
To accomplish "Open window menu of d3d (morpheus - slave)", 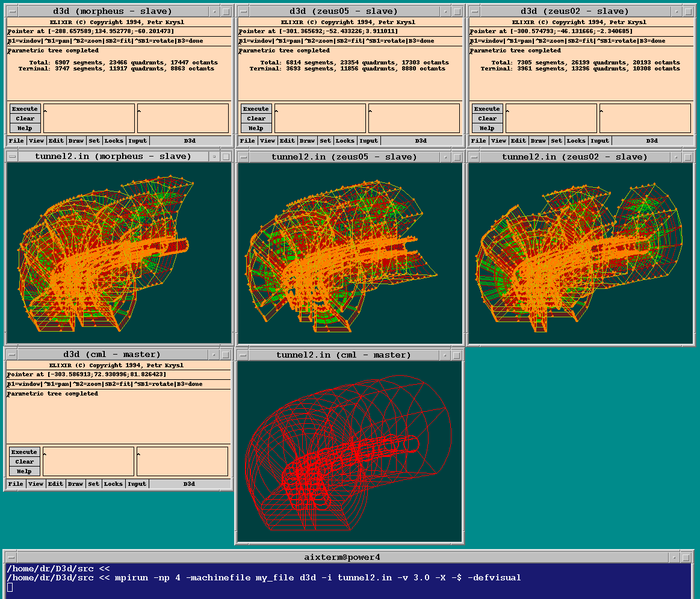I will click(12, 11).
